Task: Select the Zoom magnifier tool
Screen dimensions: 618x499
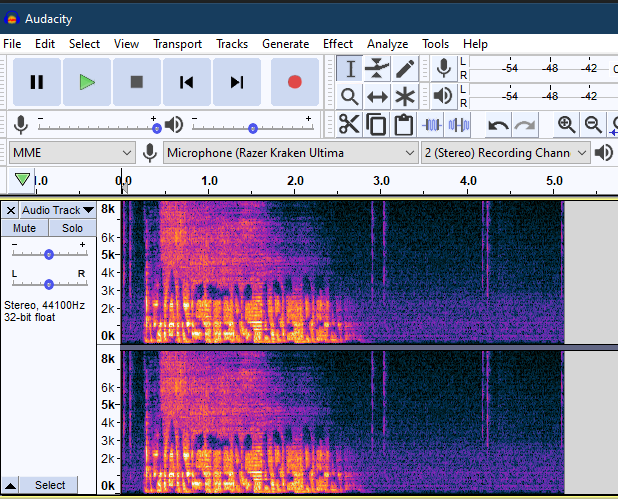Action: coord(350,97)
